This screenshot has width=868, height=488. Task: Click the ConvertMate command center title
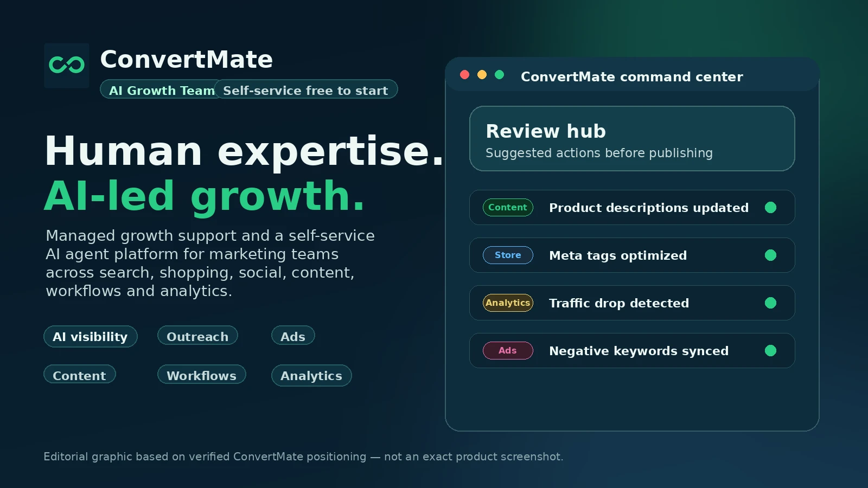tap(632, 76)
